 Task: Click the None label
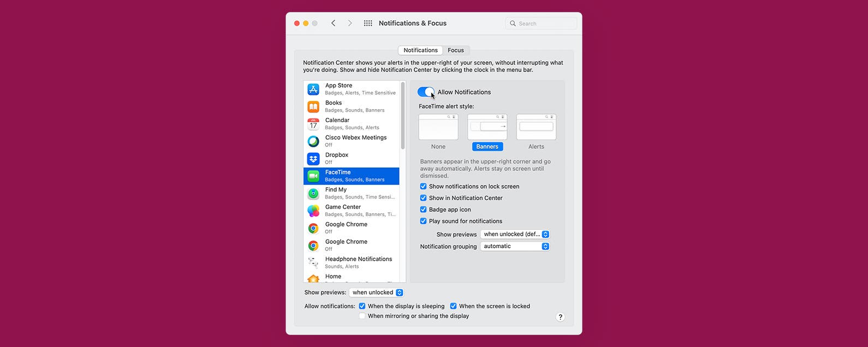(438, 146)
